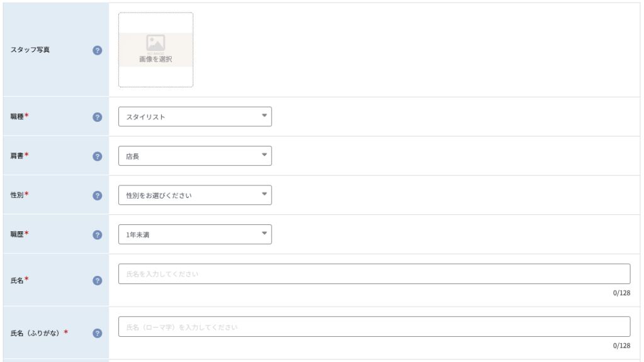
Task: Click the arrow on the 職種 select box
Action: coord(265,116)
